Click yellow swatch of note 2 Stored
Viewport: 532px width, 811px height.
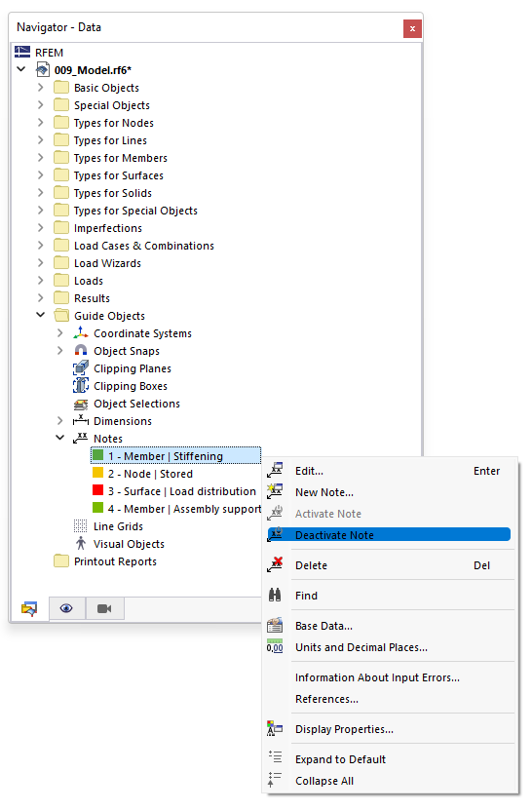tap(97, 473)
